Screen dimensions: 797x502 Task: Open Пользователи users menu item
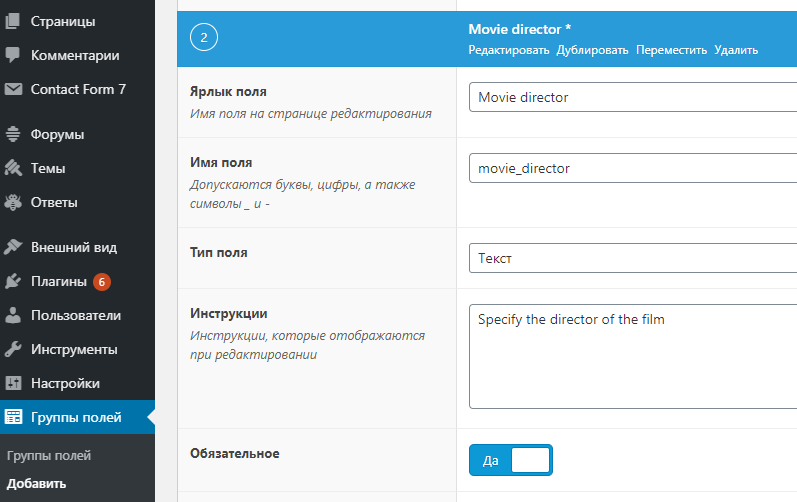pos(76,315)
